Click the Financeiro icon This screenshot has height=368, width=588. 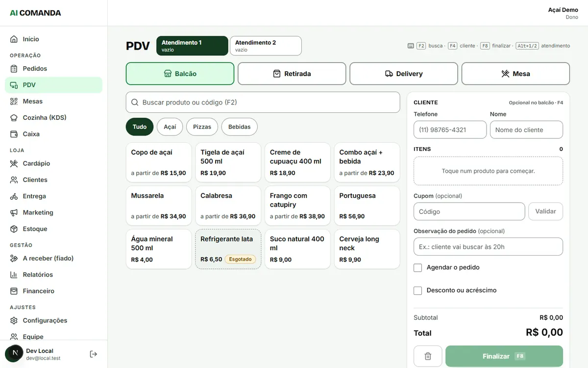tap(14, 291)
